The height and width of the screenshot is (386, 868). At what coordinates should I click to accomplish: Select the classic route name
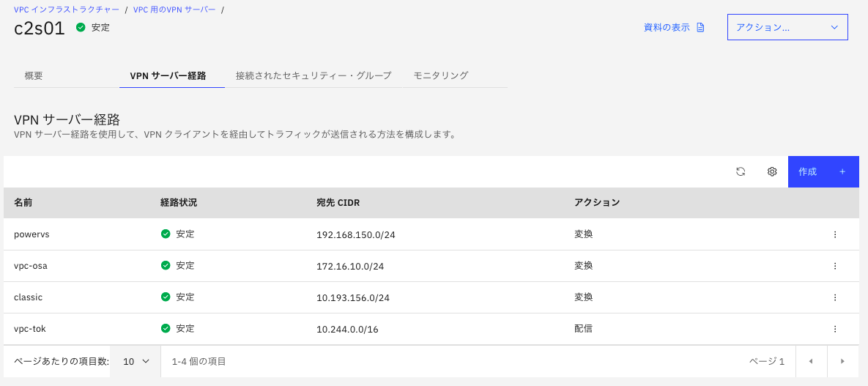29,297
